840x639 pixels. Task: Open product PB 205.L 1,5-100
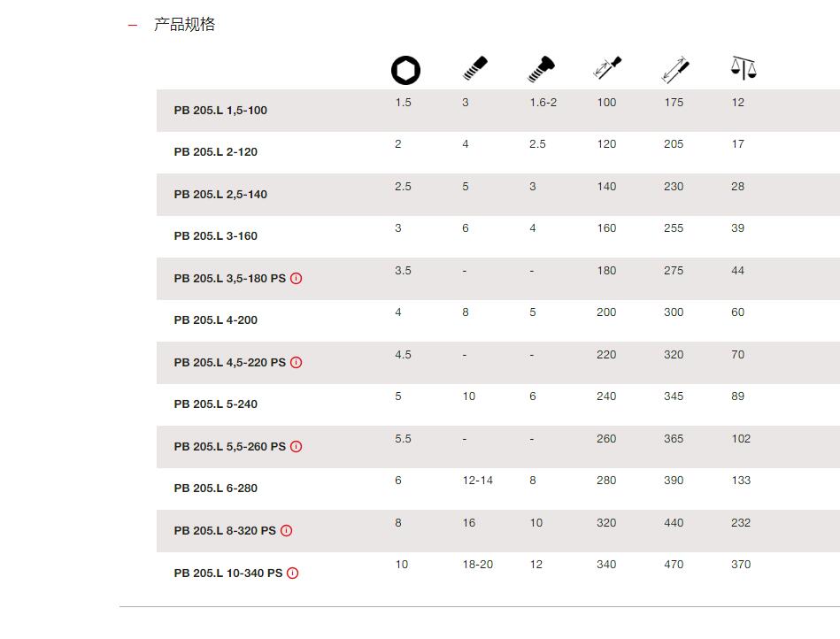[220, 111]
